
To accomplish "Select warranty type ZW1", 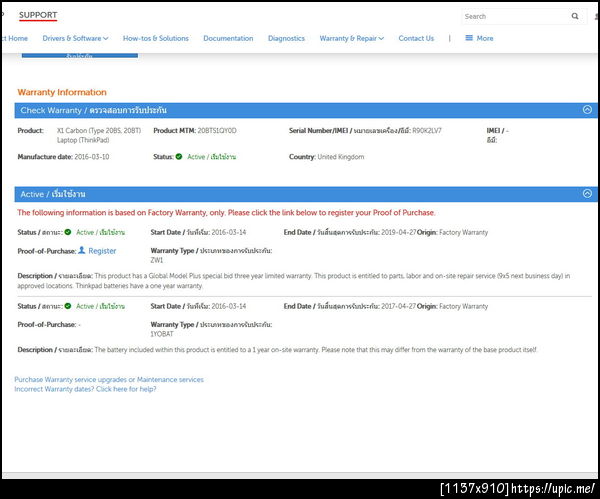I will (x=157, y=260).
